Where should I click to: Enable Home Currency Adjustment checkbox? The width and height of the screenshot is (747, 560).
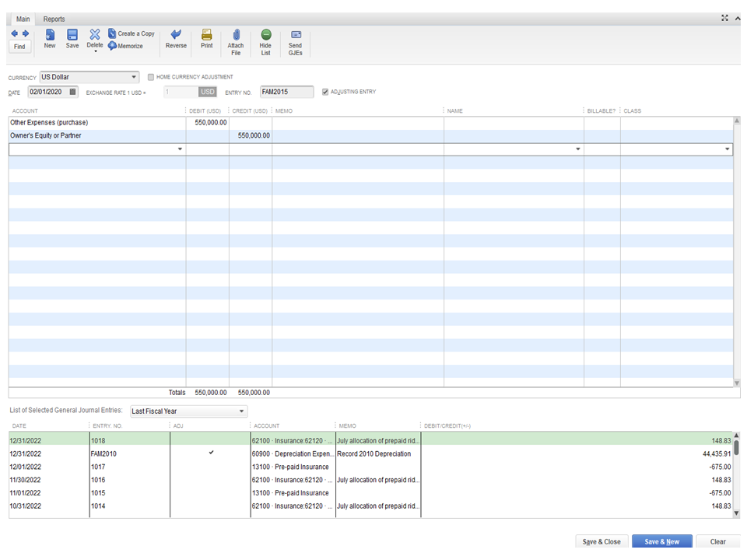[150, 77]
